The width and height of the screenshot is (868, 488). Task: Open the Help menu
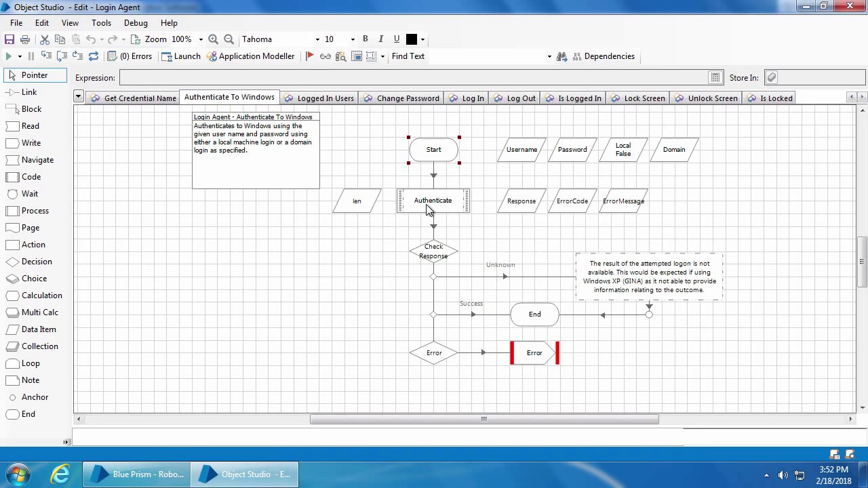tap(169, 23)
